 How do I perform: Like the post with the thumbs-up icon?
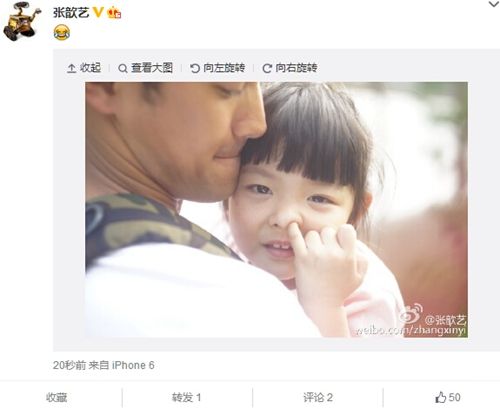441,397
